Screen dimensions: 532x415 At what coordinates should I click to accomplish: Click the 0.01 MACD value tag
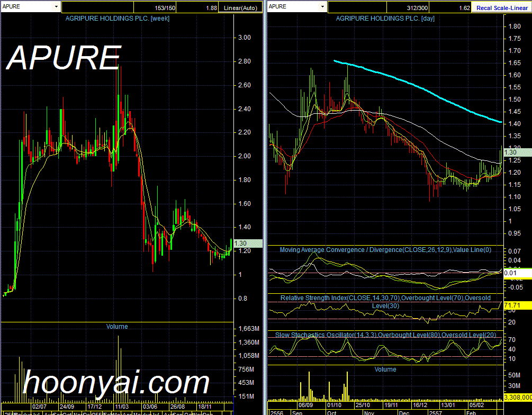tap(518, 273)
